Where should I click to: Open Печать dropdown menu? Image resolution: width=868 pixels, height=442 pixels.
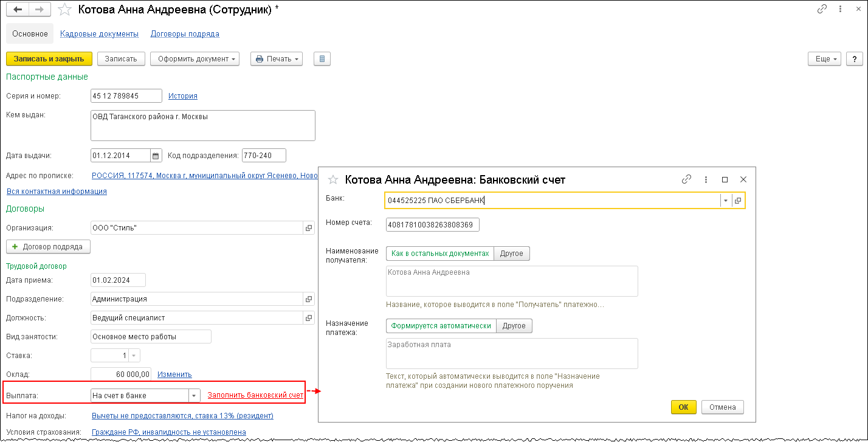[277, 59]
